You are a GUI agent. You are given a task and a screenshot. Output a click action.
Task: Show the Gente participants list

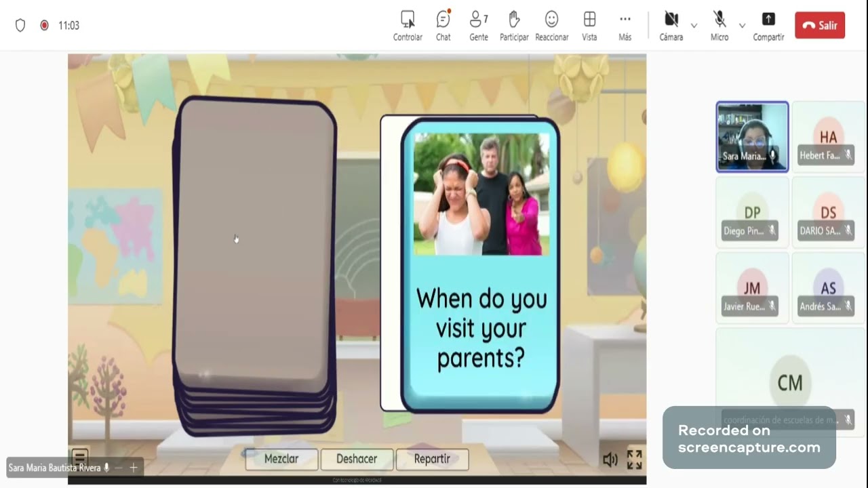479,26
